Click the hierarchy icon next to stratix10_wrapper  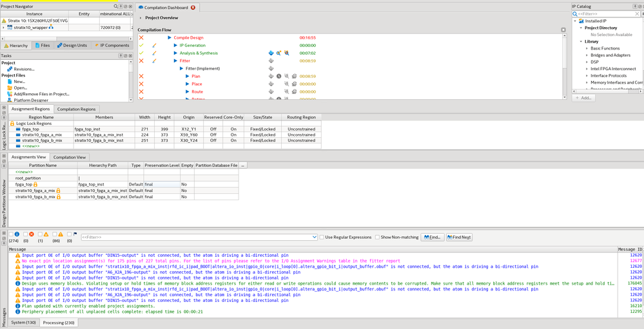[x=51, y=27]
